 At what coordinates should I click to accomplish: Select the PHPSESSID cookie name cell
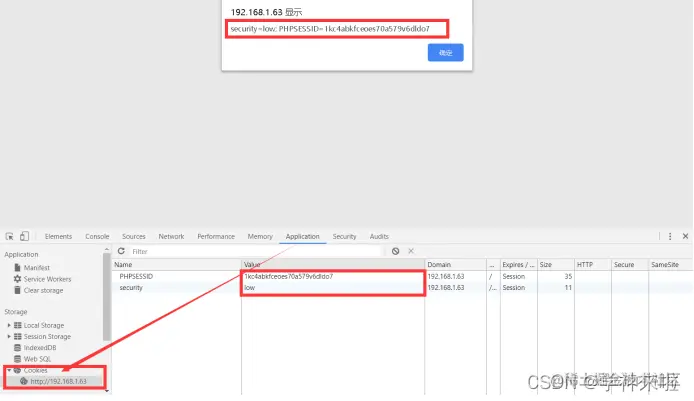pos(177,276)
